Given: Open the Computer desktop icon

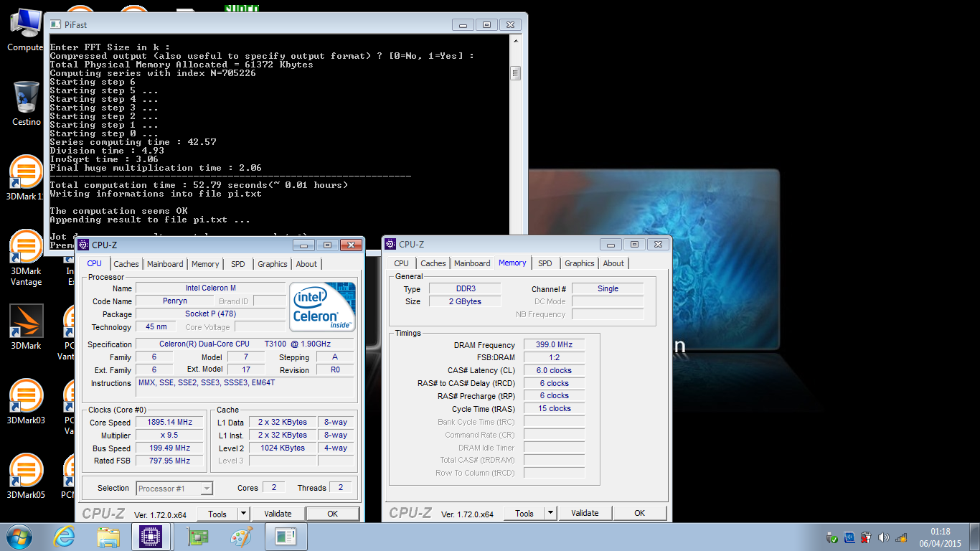Looking at the screenshot, I should pos(25,29).
